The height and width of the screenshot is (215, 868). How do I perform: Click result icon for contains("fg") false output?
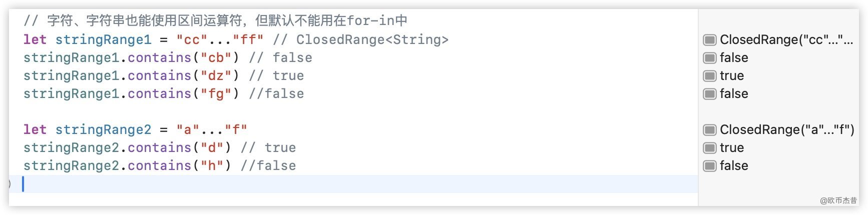tap(709, 94)
